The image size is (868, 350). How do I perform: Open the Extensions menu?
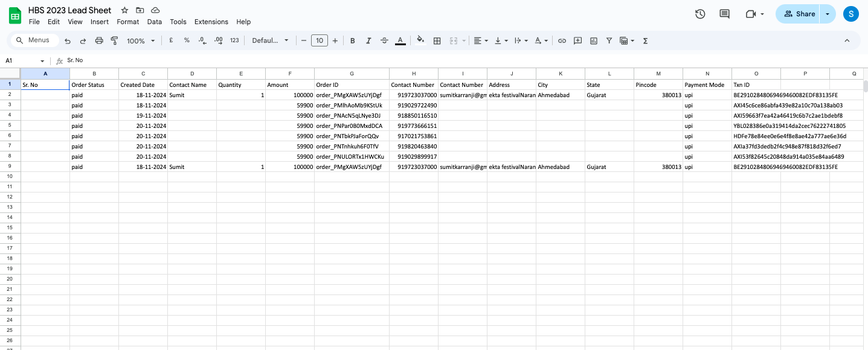211,22
